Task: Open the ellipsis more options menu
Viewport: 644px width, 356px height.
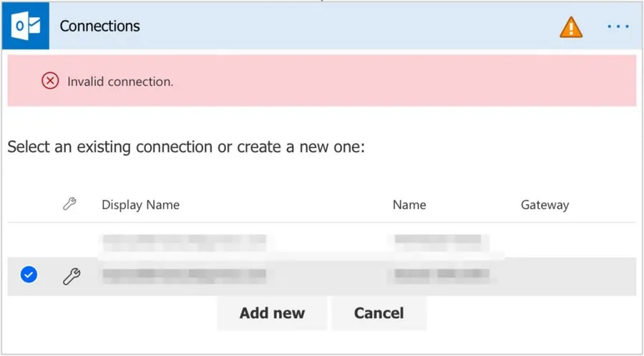Action: click(x=618, y=27)
